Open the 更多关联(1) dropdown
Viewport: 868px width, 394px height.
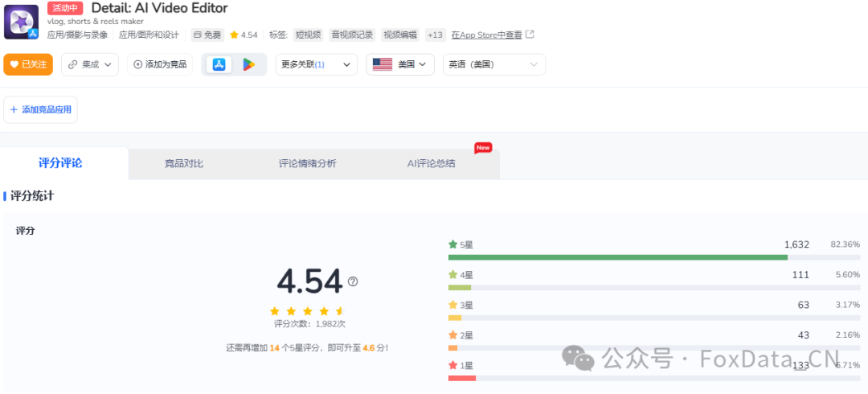pyautogui.click(x=316, y=64)
